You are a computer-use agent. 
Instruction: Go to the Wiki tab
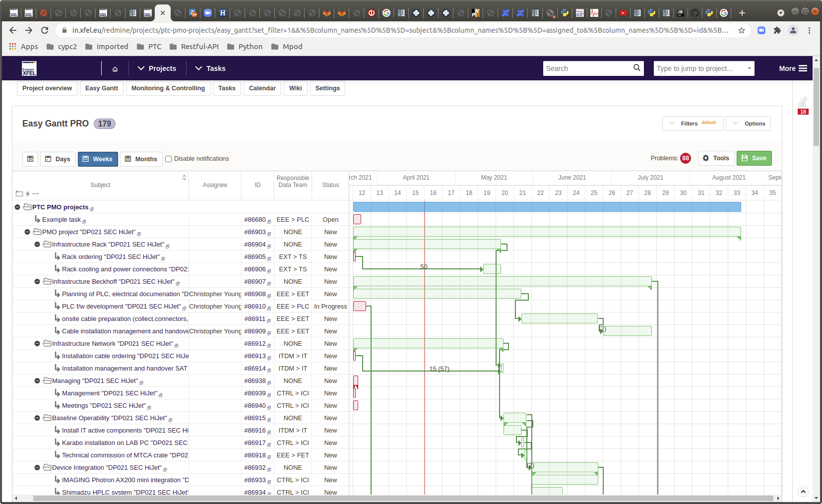(295, 88)
